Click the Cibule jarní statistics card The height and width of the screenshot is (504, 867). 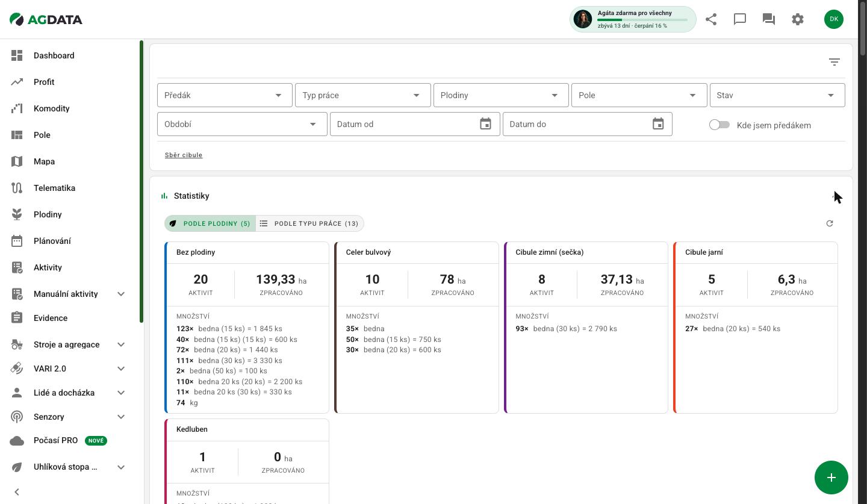coord(756,328)
